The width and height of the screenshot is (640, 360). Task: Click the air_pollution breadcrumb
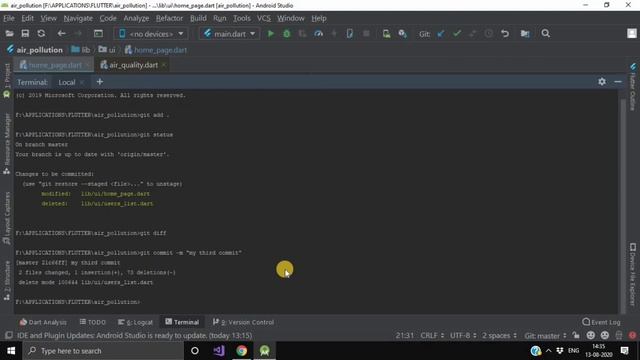click(35, 50)
